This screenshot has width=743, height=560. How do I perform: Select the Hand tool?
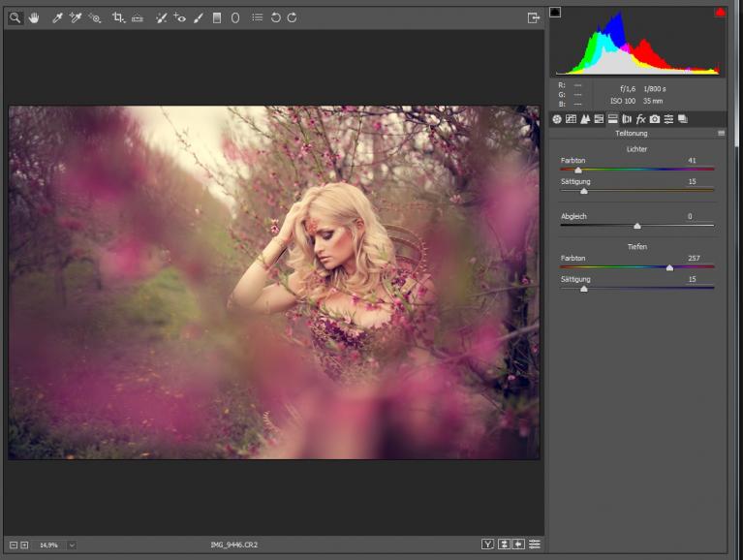[x=34, y=18]
